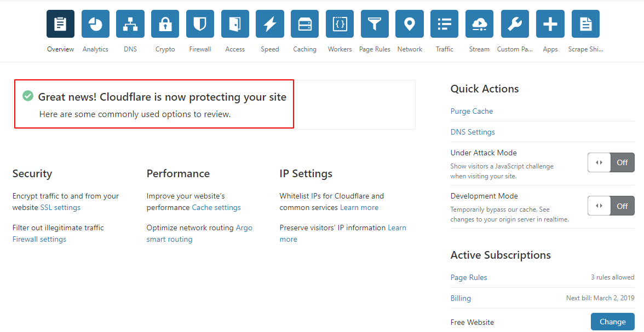Click the '3 rules allowed' text

613,277
